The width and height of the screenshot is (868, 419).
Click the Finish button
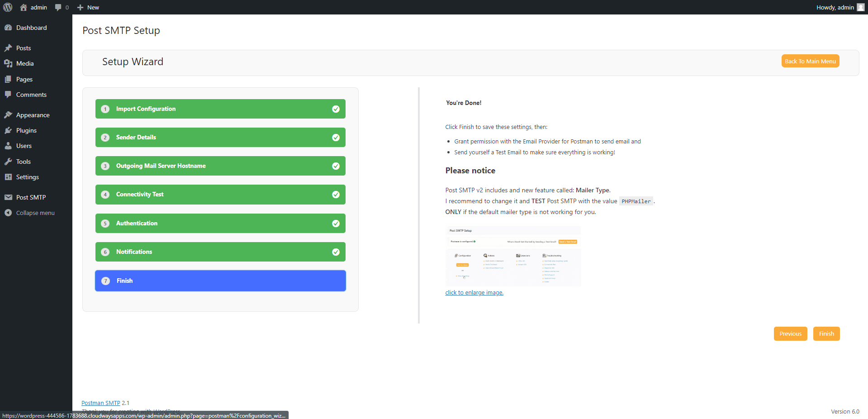(x=826, y=333)
